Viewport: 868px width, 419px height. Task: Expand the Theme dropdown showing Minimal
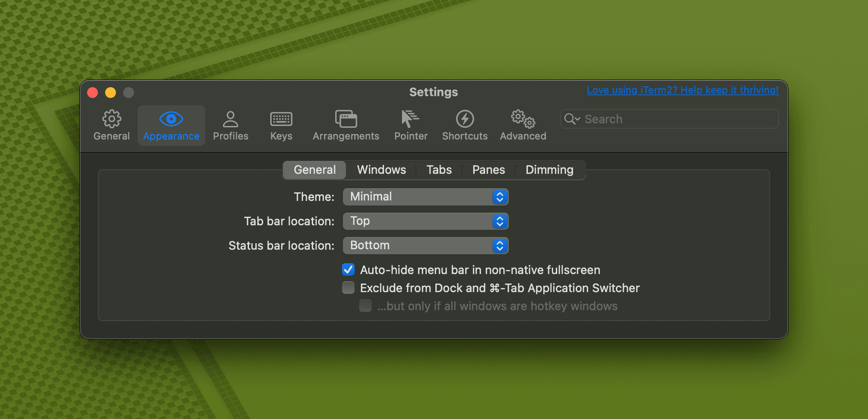425,197
